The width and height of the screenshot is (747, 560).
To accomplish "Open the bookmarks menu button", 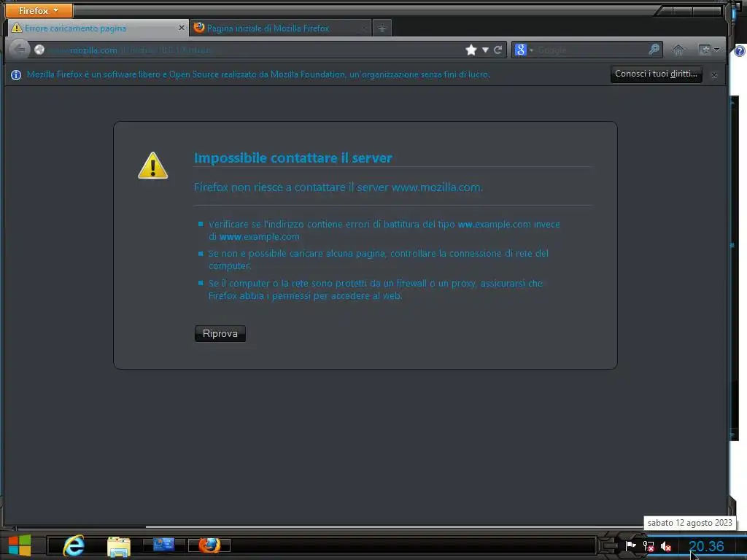I will [708, 50].
